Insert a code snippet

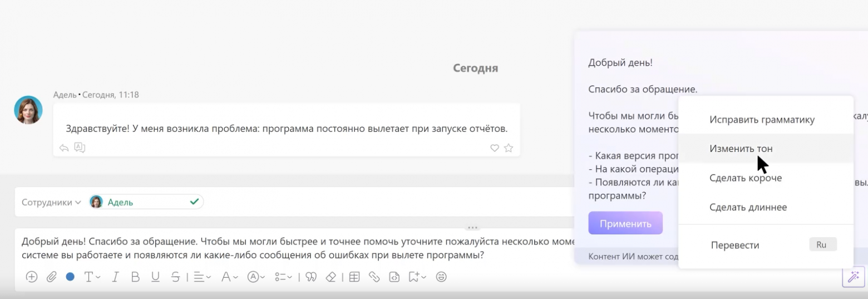pyautogui.click(x=394, y=277)
